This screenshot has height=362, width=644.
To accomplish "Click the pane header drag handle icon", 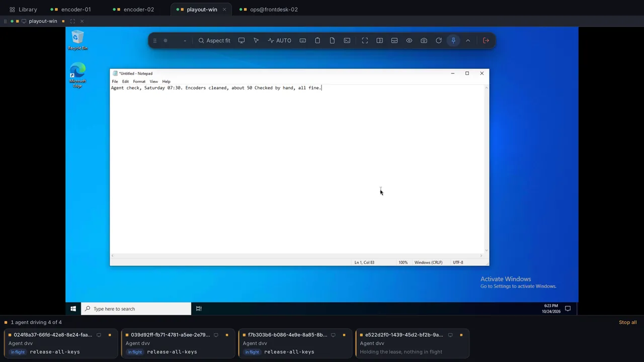I will (x=5, y=21).
